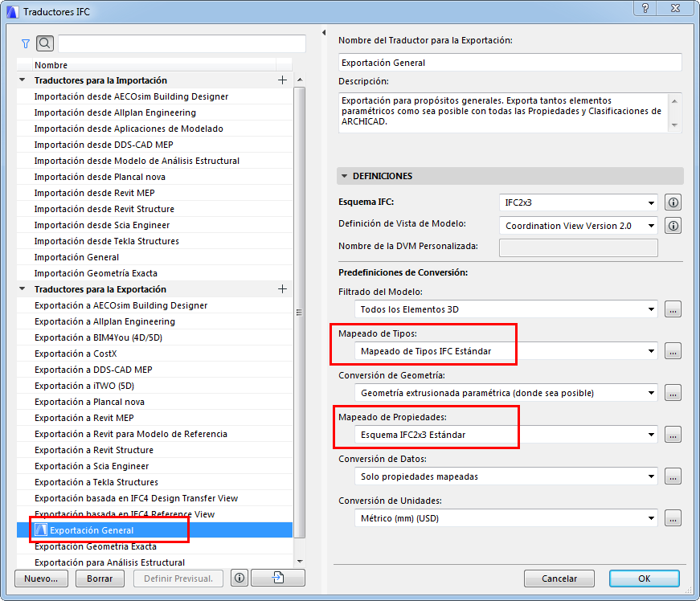Select Importación desde Modelo de Análisis Estructural

pyautogui.click(x=154, y=161)
